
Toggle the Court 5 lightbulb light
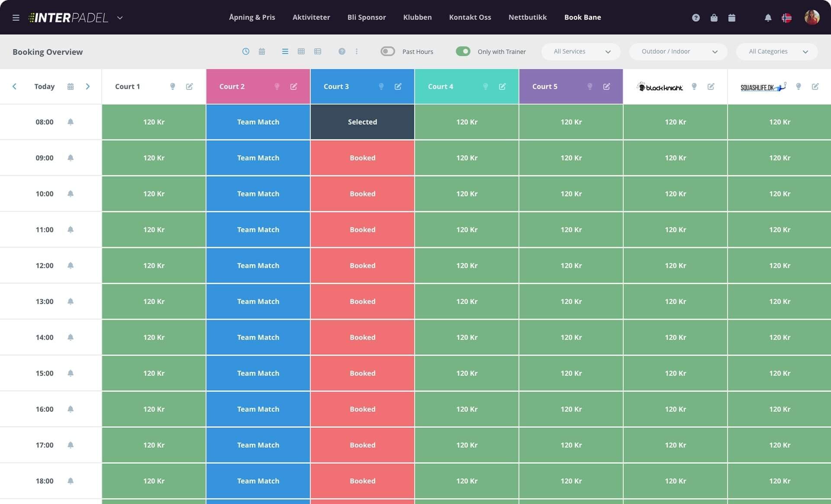pos(589,87)
